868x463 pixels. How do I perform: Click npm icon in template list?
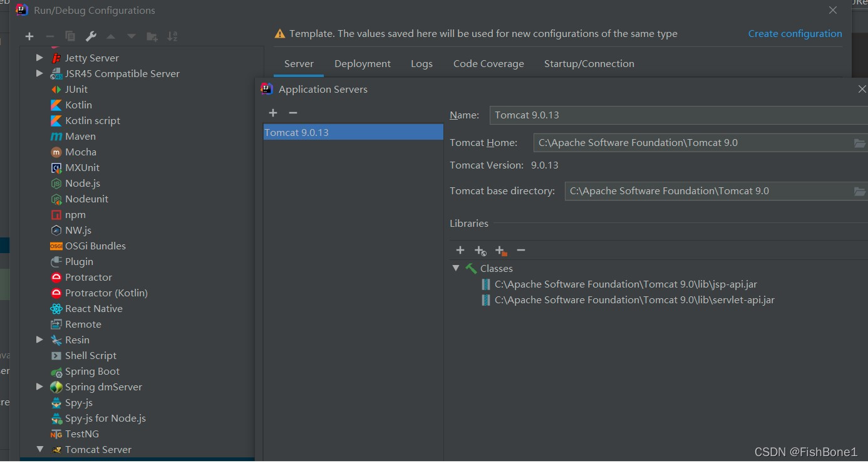56,214
